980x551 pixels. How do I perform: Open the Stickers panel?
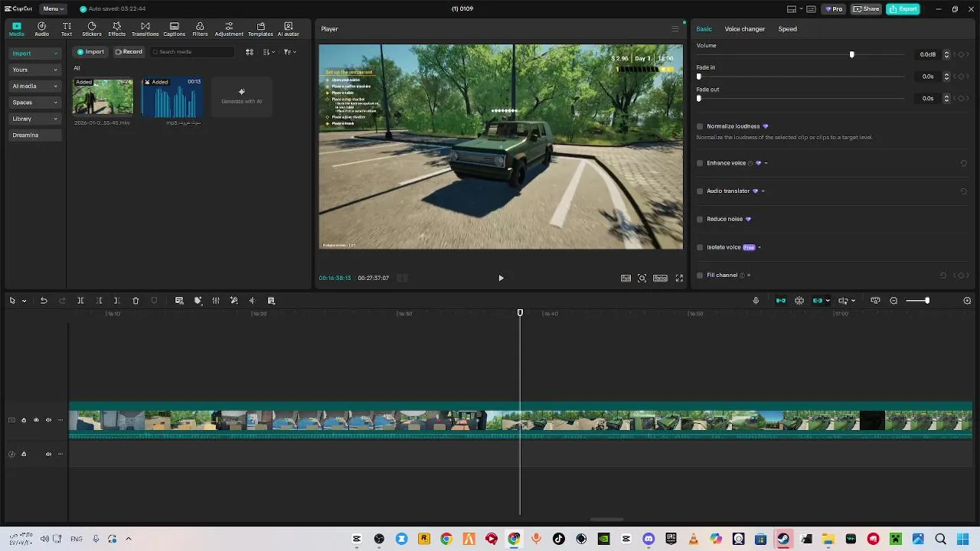(x=92, y=29)
